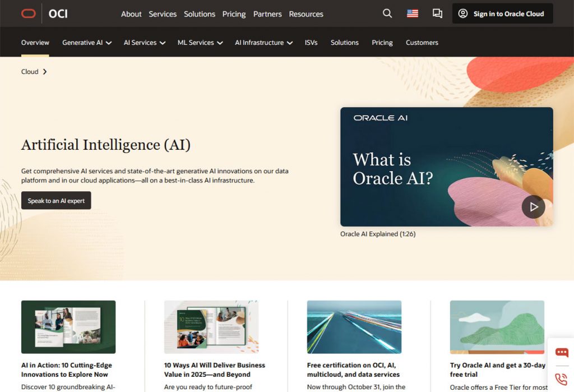Click Speak to an AI expert button
The height and width of the screenshot is (392, 574).
coord(56,201)
